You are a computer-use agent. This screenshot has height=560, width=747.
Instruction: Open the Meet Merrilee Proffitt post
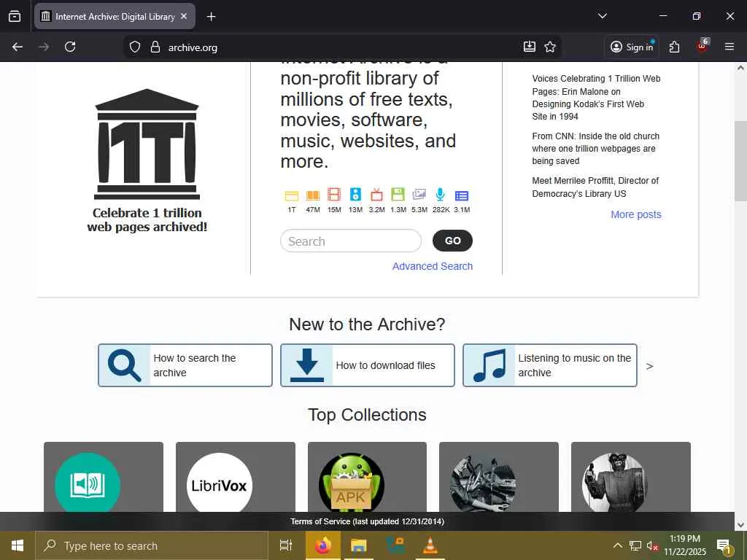pyautogui.click(x=595, y=187)
